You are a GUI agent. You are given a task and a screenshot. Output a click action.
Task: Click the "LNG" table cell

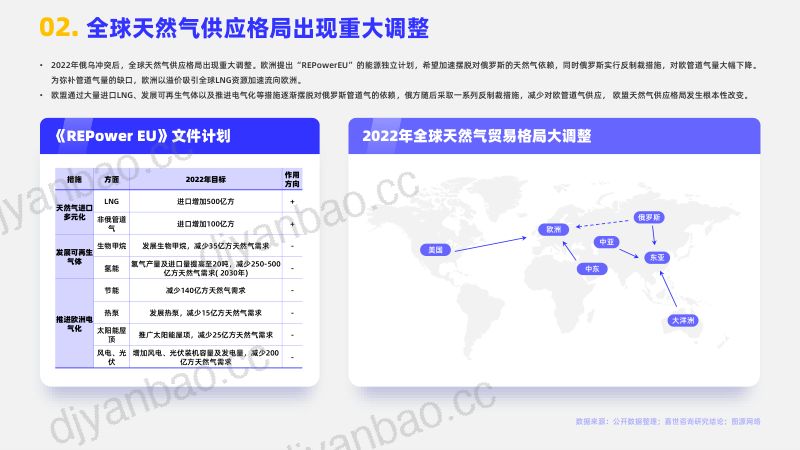point(112,202)
